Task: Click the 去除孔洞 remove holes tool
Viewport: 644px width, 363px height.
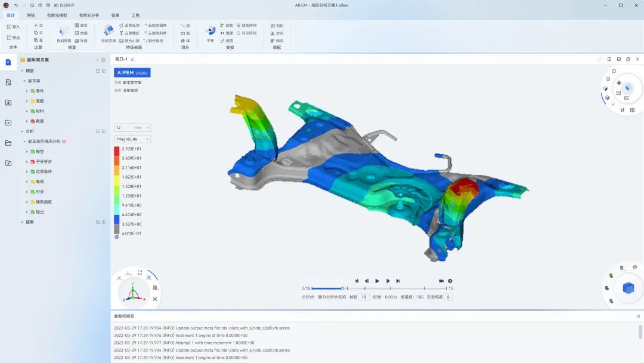Action: pos(129,26)
